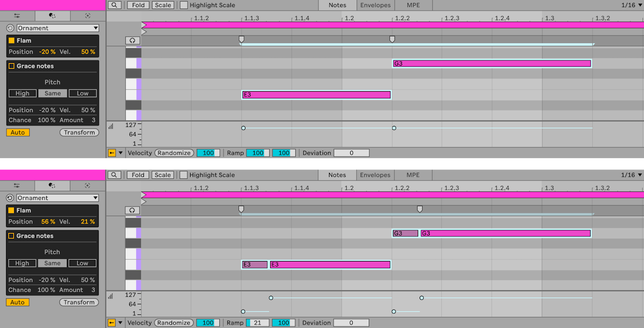Click reset icon beside Ornament in top panel

coord(10,28)
